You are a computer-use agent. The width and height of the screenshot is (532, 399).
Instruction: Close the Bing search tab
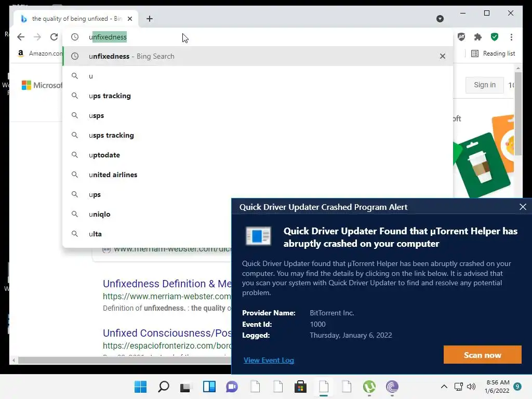coord(130,19)
